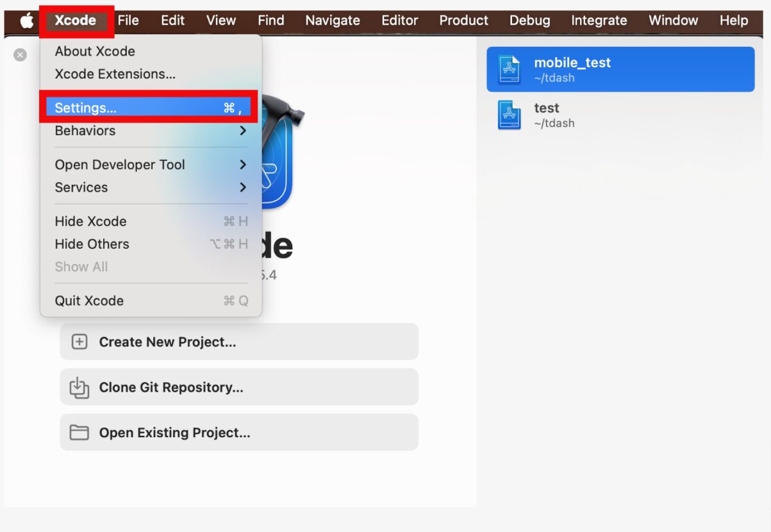Open the Apple menu logo
Viewport: 771px width, 532px height.
(26, 21)
